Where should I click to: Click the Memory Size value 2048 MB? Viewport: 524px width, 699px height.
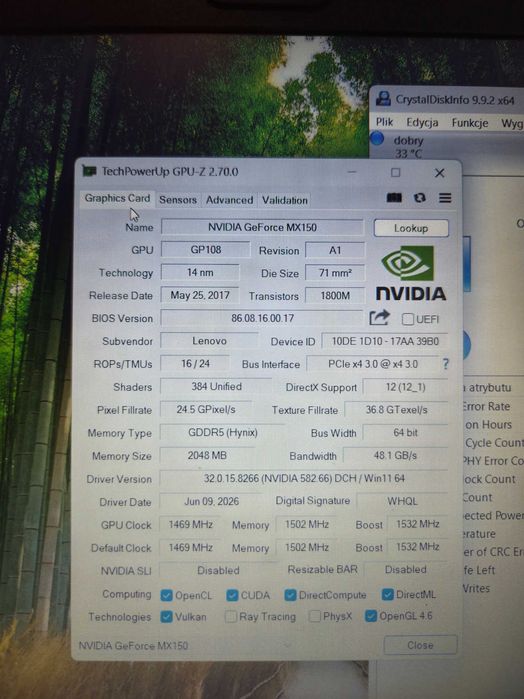pyautogui.click(x=207, y=455)
